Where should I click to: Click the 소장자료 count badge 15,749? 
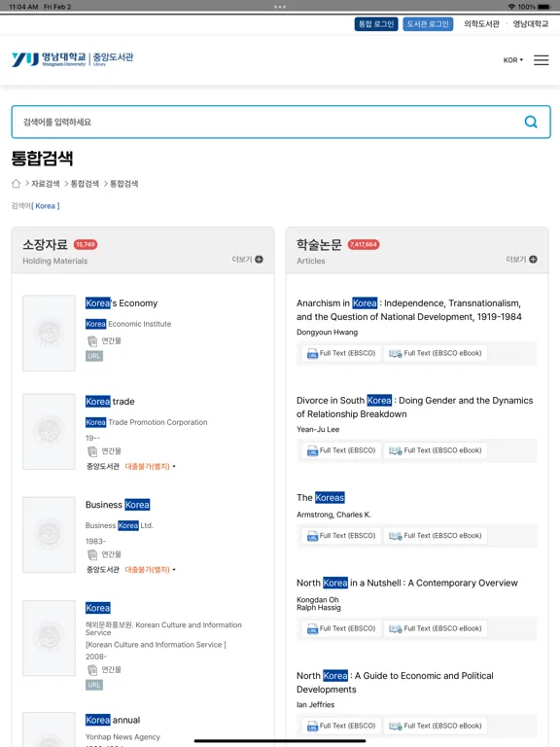click(x=86, y=244)
